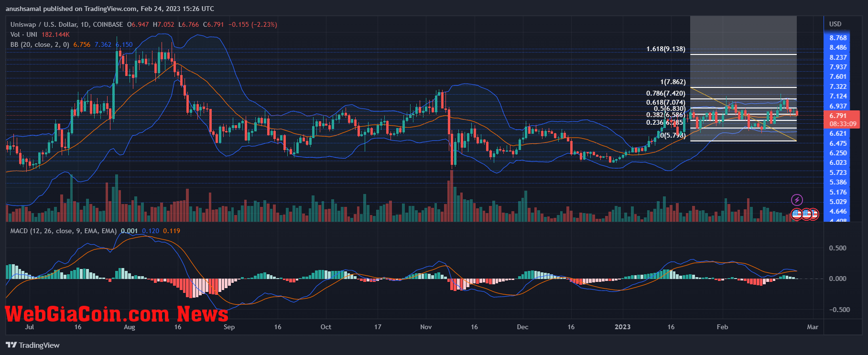868x355 pixels.
Task: Click the red 6.791 current price label
Action: (x=838, y=116)
